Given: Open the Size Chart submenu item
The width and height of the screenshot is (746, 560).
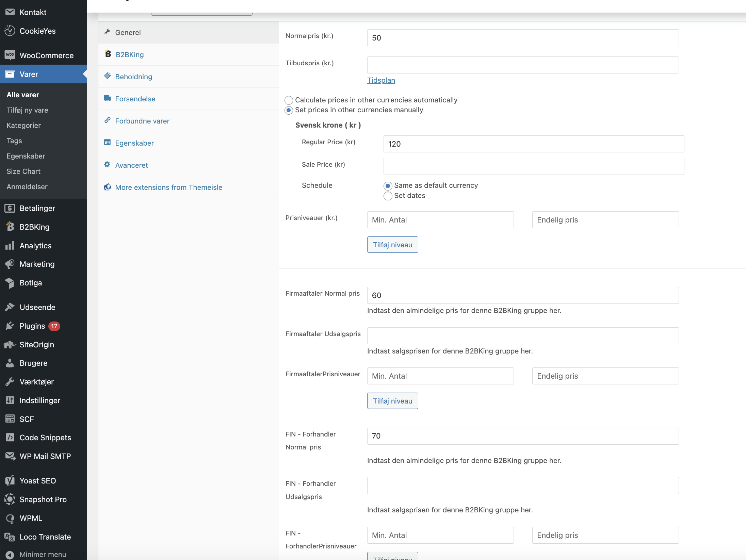Looking at the screenshot, I should coord(23,171).
